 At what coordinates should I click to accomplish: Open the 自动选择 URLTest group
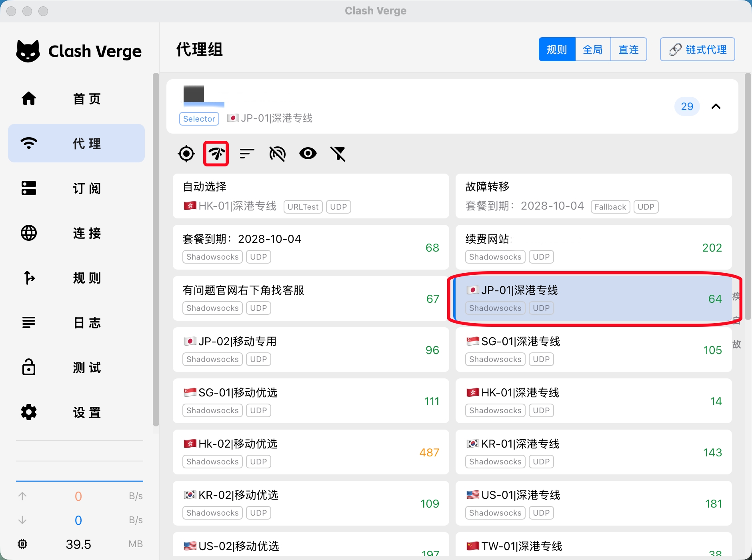(x=311, y=196)
